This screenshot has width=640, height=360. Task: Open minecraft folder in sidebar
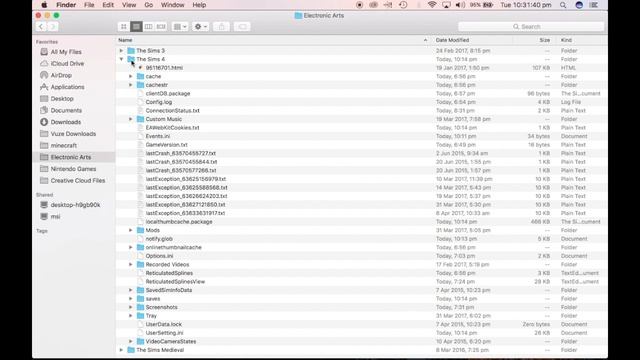tap(64, 146)
